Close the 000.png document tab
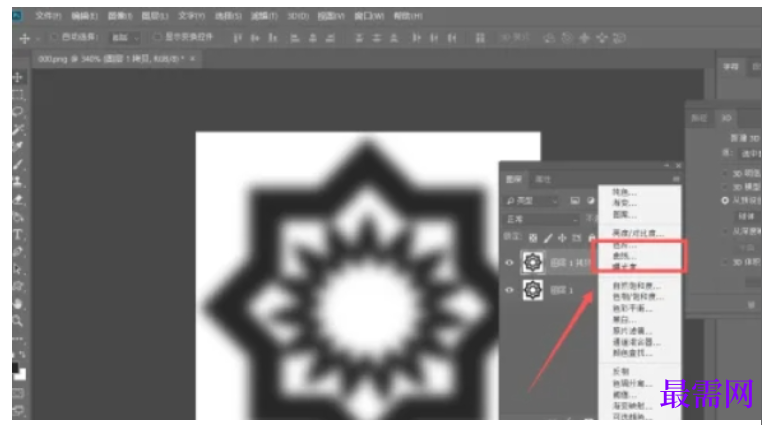The width and height of the screenshot is (772, 425). [193, 59]
